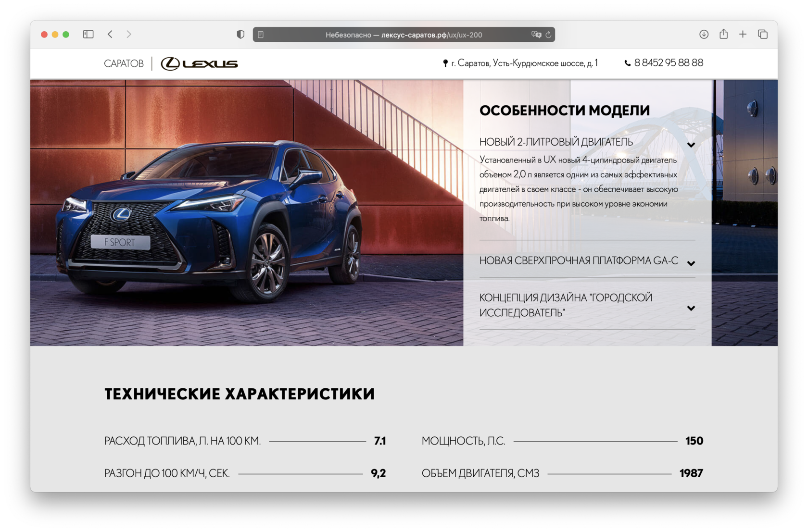Viewport: 808px width, 532px height.
Task: Go back to the previous page
Action: pos(110,34)
